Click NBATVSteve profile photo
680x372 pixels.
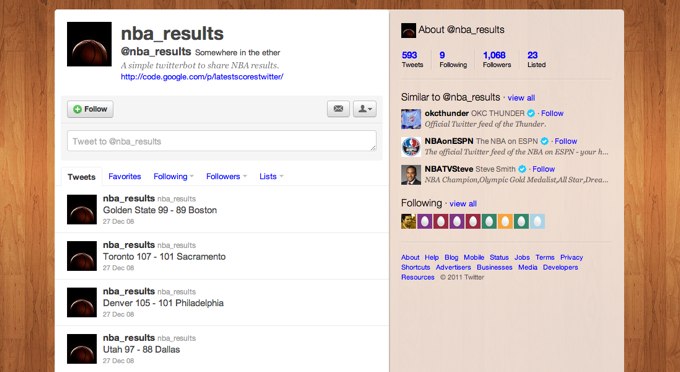pos(411,175)
